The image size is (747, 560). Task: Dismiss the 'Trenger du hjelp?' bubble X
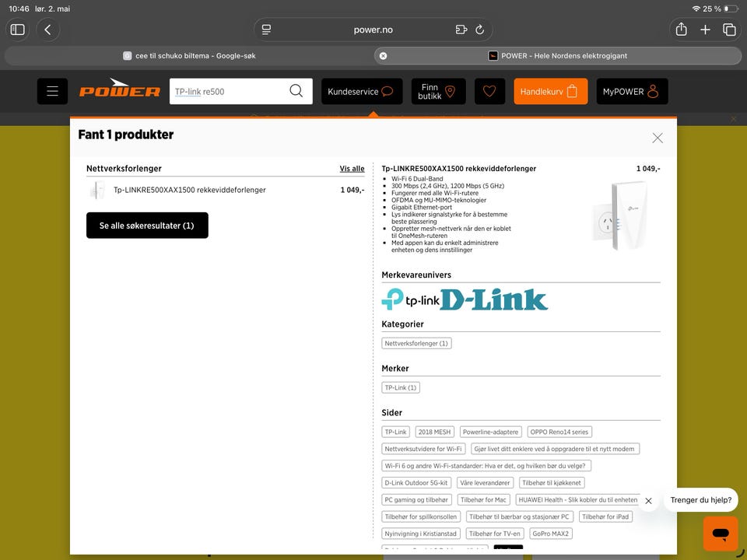point(648,501)
